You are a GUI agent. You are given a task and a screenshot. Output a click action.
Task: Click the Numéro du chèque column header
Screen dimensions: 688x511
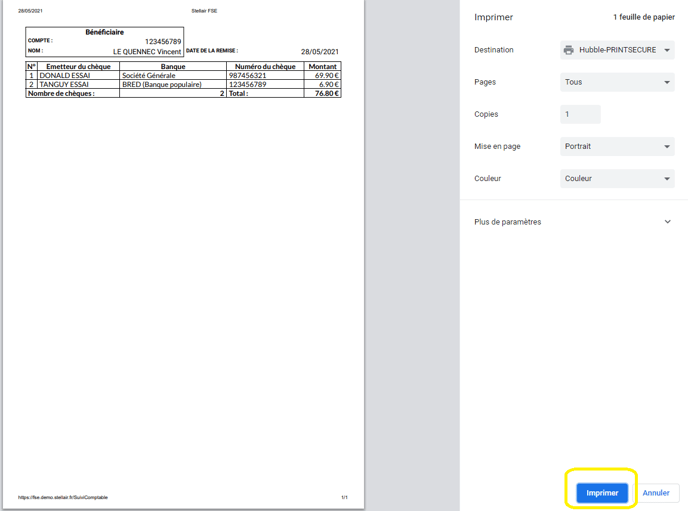pyautogui.click(x=265, y=66)
